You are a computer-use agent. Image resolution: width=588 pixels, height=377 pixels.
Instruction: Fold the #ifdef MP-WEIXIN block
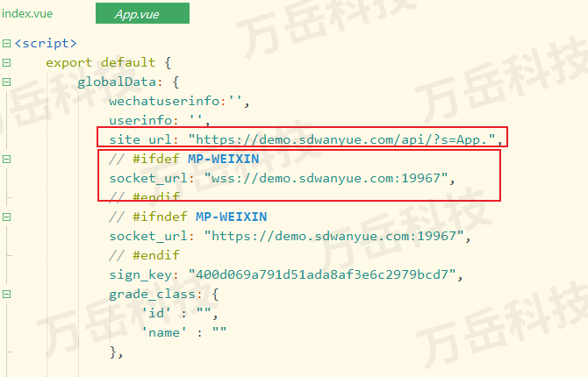(6, 160)
